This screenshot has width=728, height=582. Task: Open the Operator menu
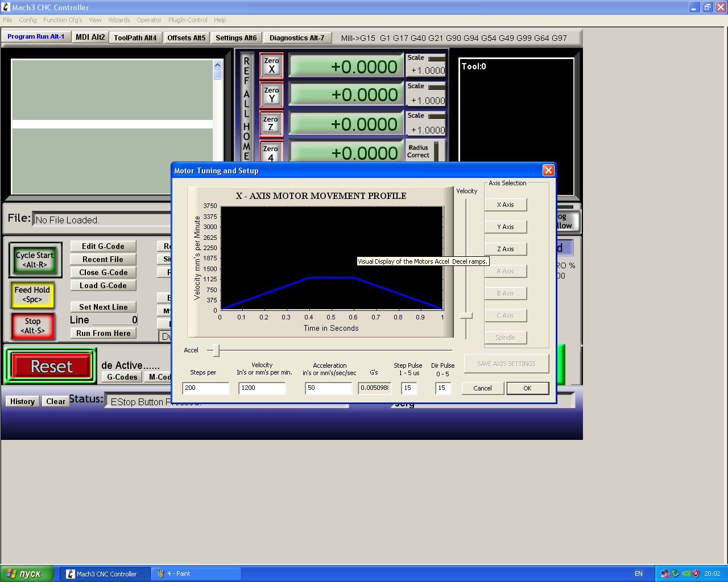click(149, 20)
